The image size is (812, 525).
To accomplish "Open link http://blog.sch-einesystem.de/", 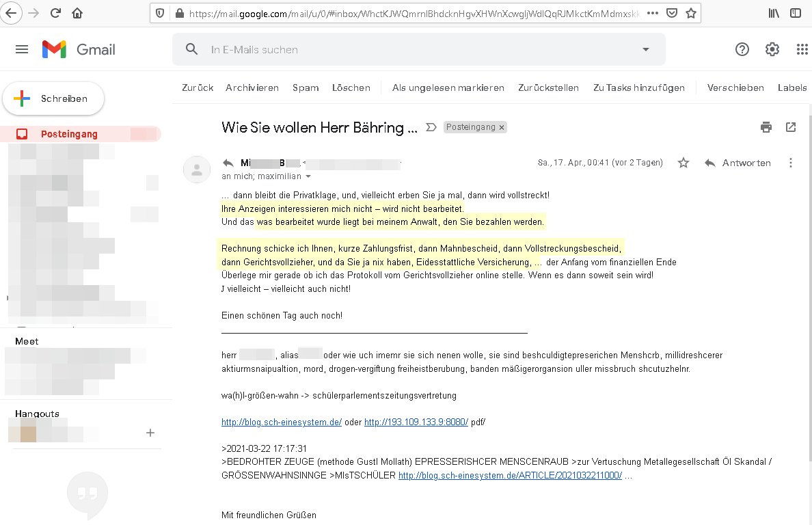I will (x=282, y=422).
